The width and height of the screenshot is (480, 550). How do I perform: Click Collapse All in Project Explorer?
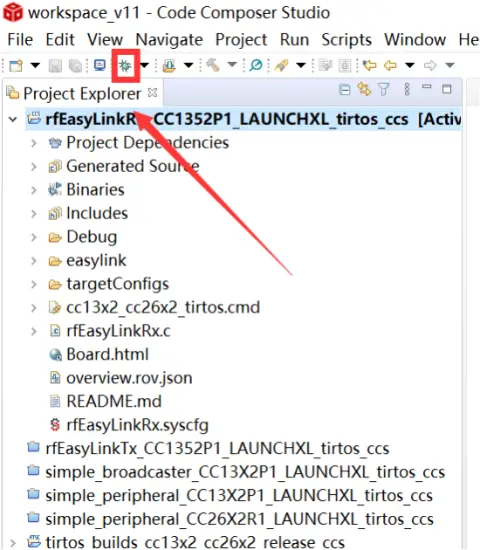pyautogui.click(x=345, y=90)
